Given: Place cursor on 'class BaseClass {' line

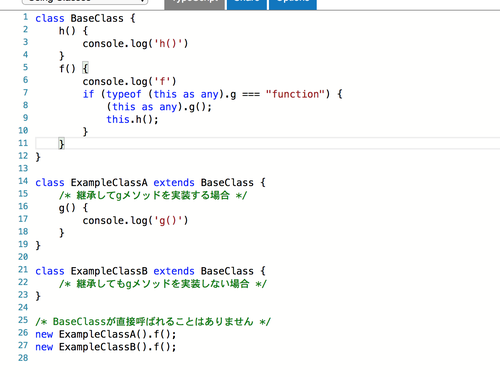Looking at the screenshot, I should tap(85, 18).
